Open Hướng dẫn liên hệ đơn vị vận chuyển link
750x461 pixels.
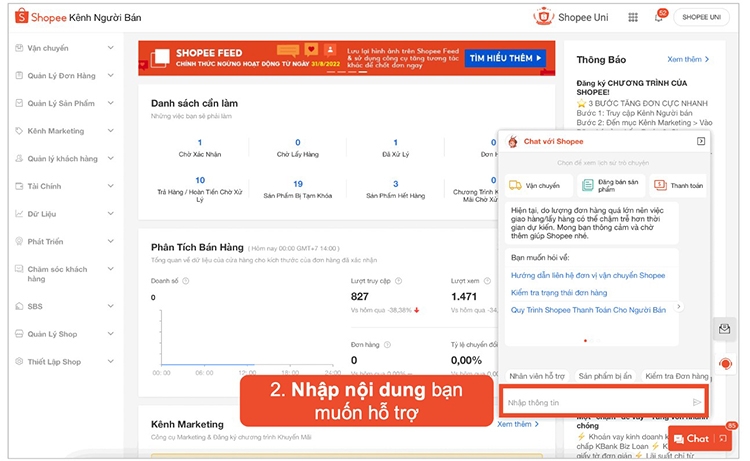(588, 275)
